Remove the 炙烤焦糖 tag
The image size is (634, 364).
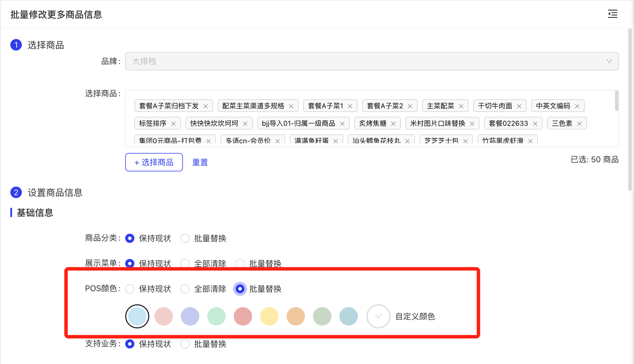[393, 124]
